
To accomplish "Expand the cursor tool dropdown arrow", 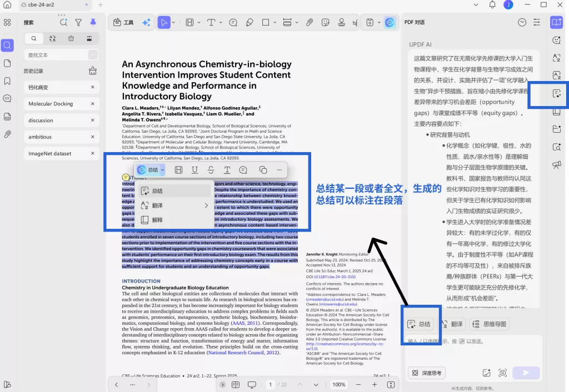I will click(173, 22).
